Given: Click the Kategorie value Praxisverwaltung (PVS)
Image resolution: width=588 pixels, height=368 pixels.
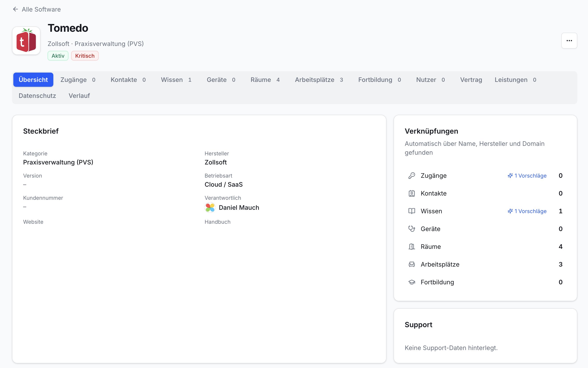Looking at the screenshot, I should [58, 162].
